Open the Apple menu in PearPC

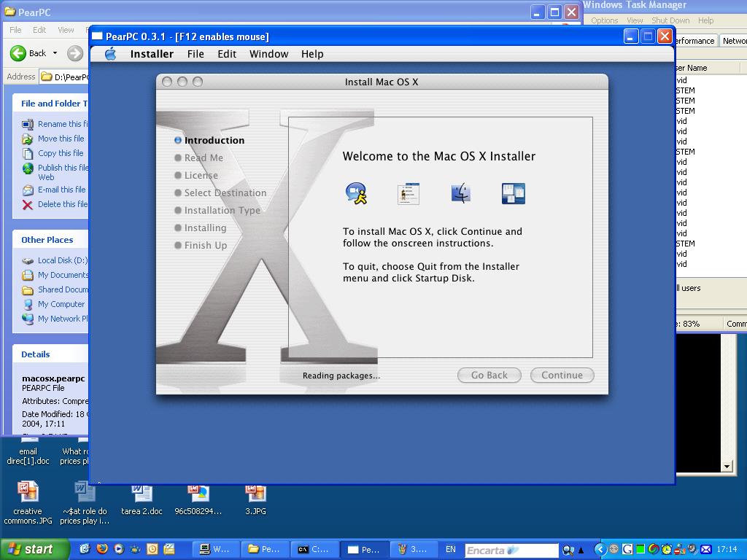click(x=111, y=54)
